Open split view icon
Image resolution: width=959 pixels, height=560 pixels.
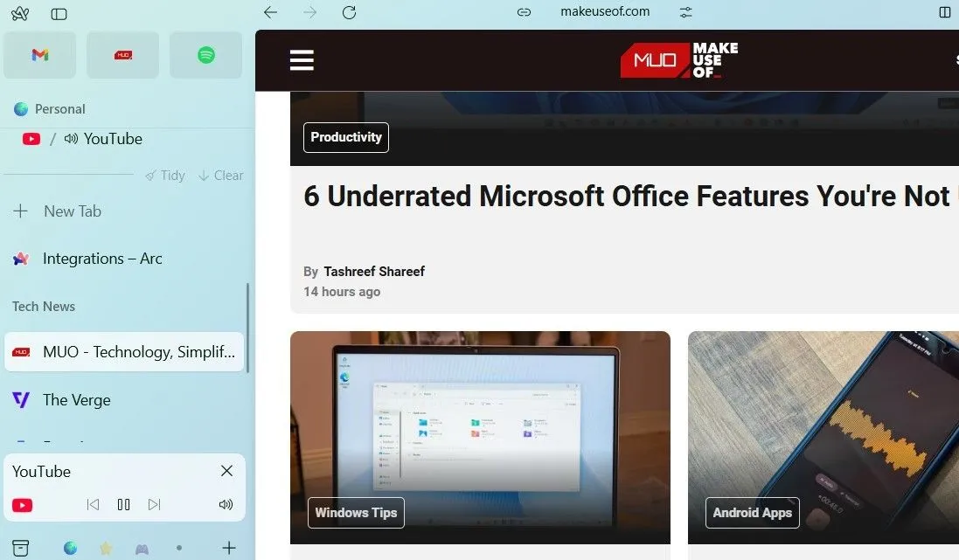[x=945, y=12]
